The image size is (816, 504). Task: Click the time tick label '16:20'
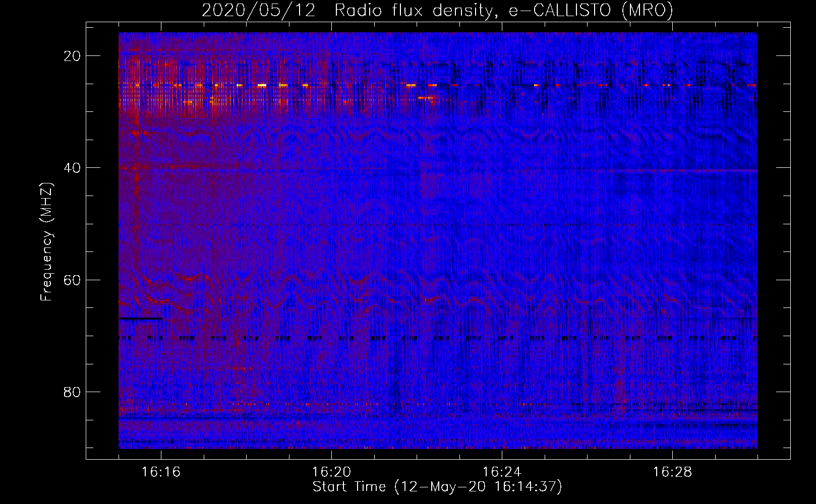[331, 472]
